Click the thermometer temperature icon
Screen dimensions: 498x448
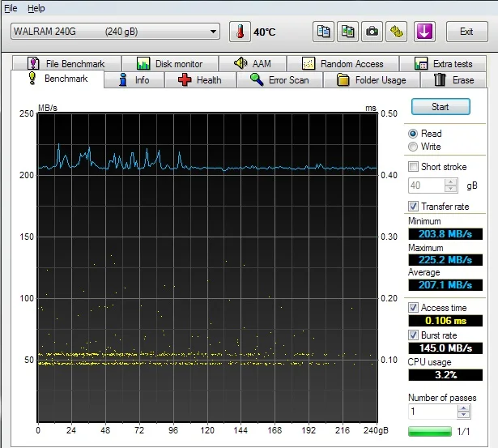tap(240, 32)
